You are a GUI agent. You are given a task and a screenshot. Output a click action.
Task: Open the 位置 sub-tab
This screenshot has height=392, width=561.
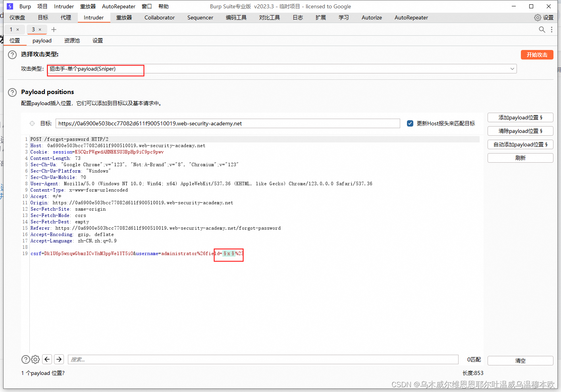(x=15, y=40)
